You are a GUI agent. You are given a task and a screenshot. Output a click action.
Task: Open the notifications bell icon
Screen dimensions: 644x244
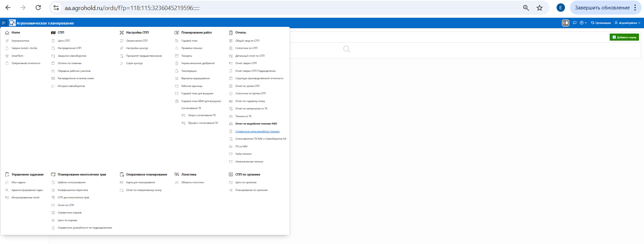(566, 23)
